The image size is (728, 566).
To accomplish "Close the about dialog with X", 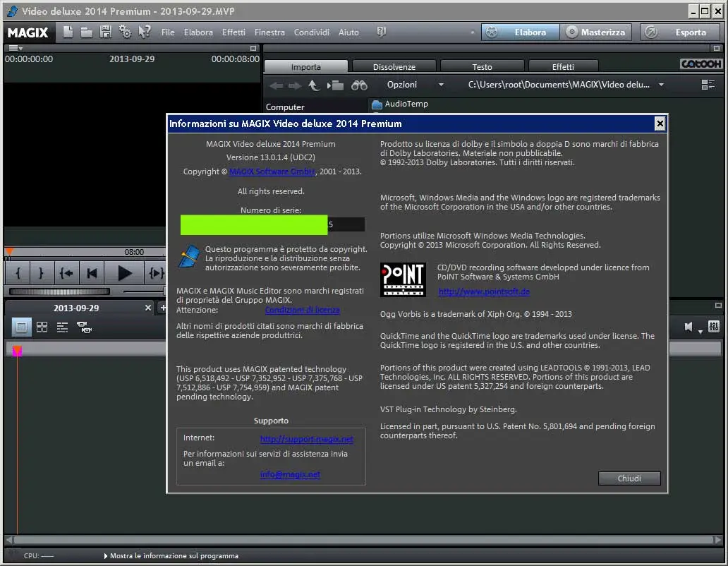I will 660,124.
